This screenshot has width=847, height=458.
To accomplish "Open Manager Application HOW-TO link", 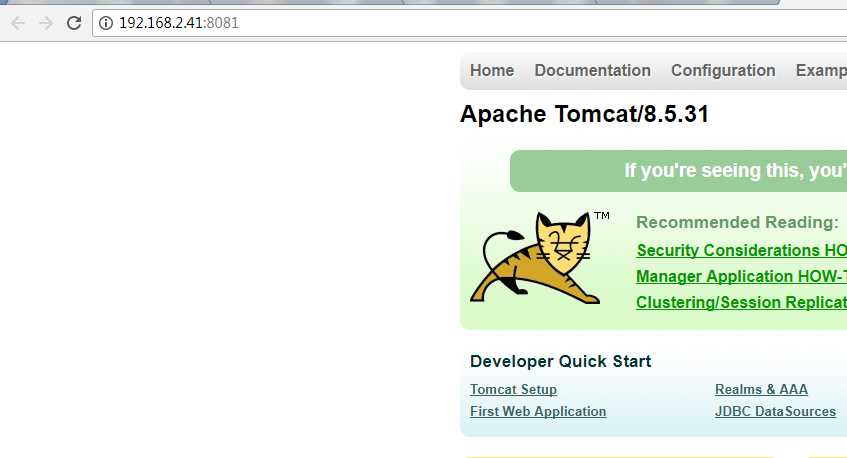I will [x=742, y=277].
